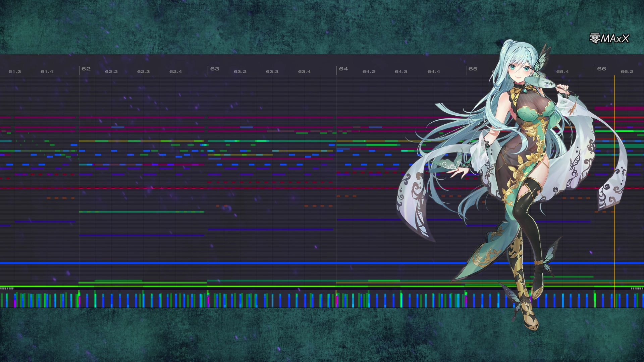Image resolution: width=644 pixels, height=362 pixels.
Task: Select the long bright blue sustained note
Action: [322, 263]
